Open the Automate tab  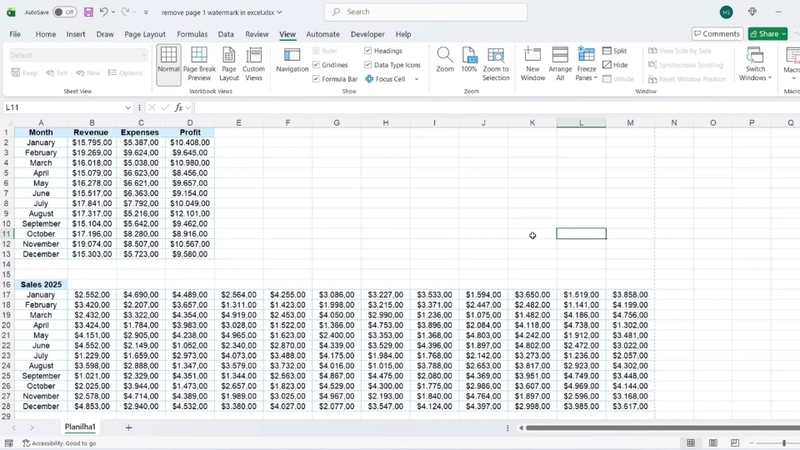pos(322,34)
